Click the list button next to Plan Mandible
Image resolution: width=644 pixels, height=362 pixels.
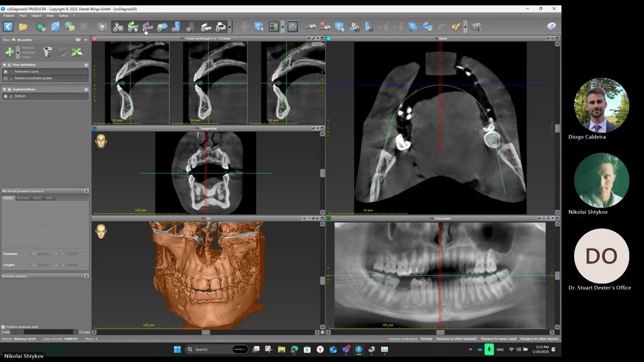78,40
